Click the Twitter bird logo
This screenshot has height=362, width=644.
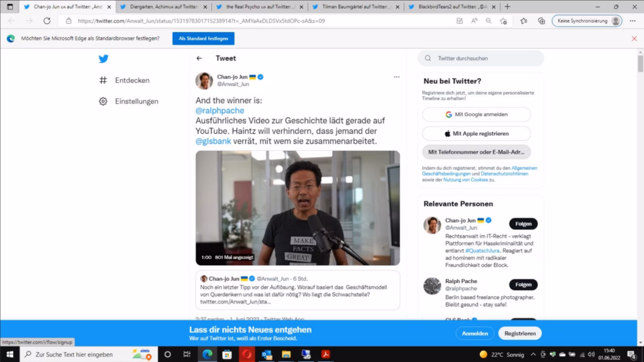[103, 59]
